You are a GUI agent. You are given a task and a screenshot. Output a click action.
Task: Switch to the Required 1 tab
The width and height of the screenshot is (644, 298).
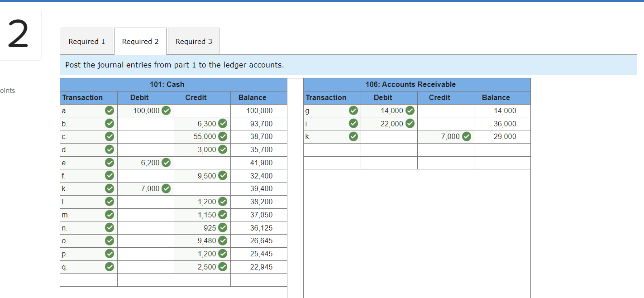(x=87, y=41)
